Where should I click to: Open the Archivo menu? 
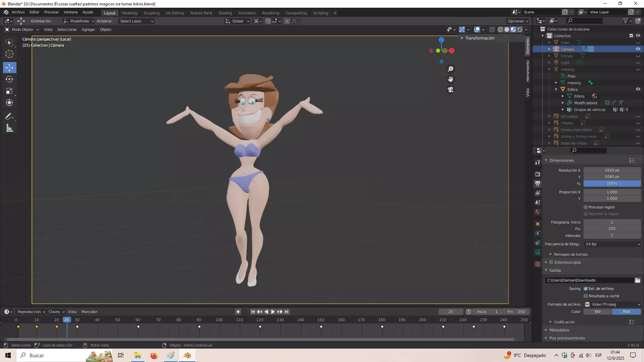click(x=18, y=12)
